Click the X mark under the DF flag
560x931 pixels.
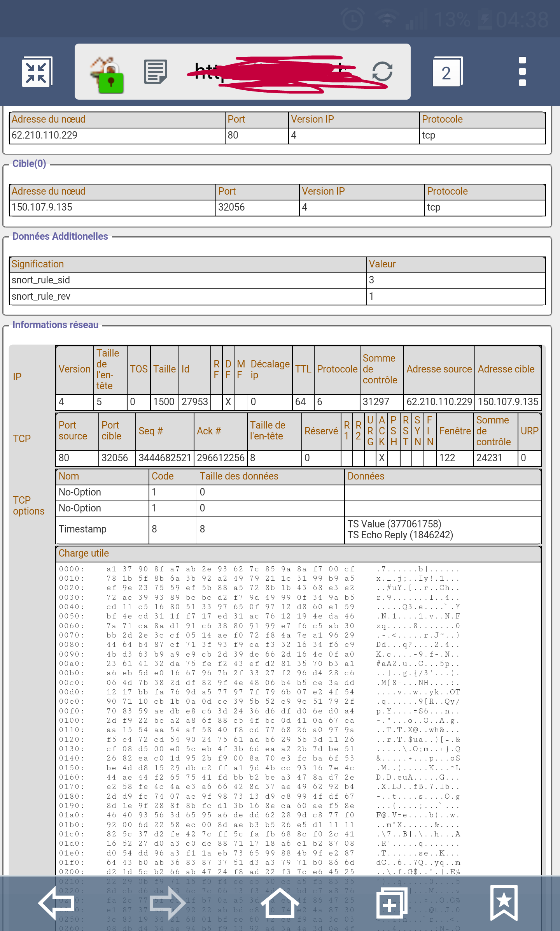pyautogui.click(x=228, y=402)
